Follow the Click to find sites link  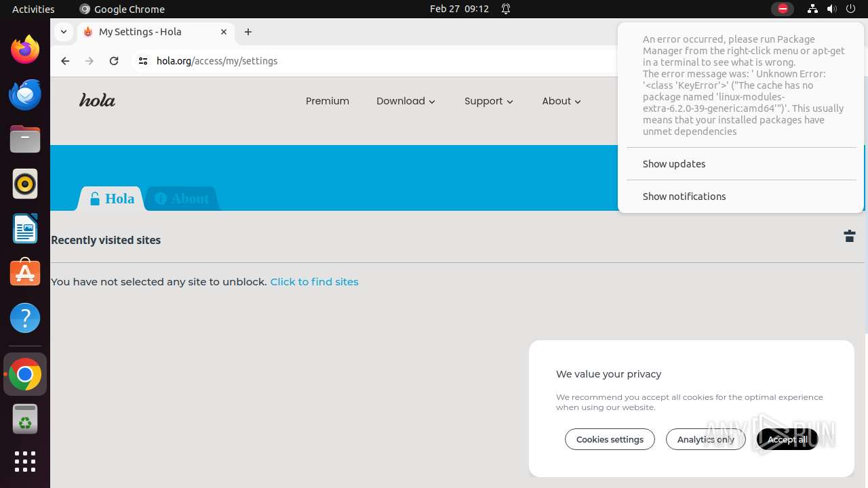coord(314,282)
